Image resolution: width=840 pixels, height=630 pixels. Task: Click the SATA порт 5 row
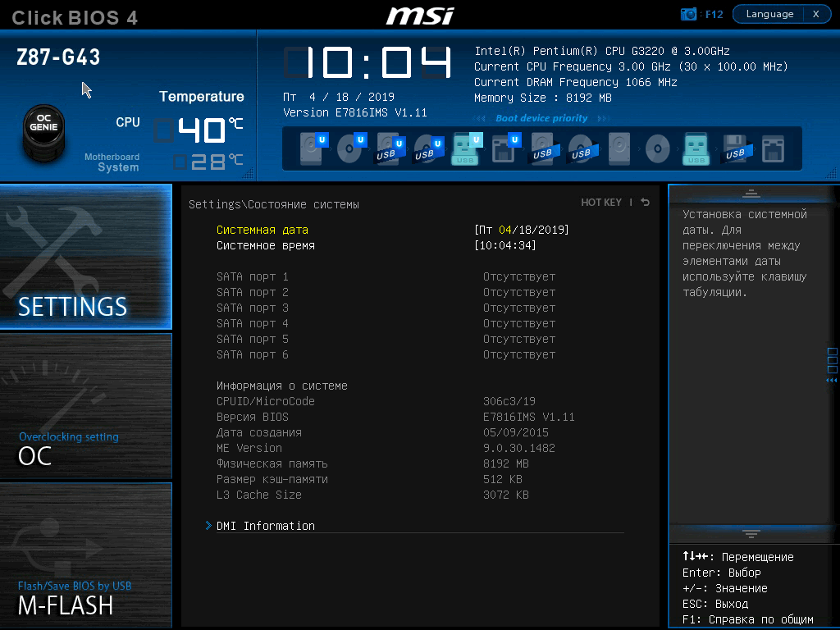(386, 339)
